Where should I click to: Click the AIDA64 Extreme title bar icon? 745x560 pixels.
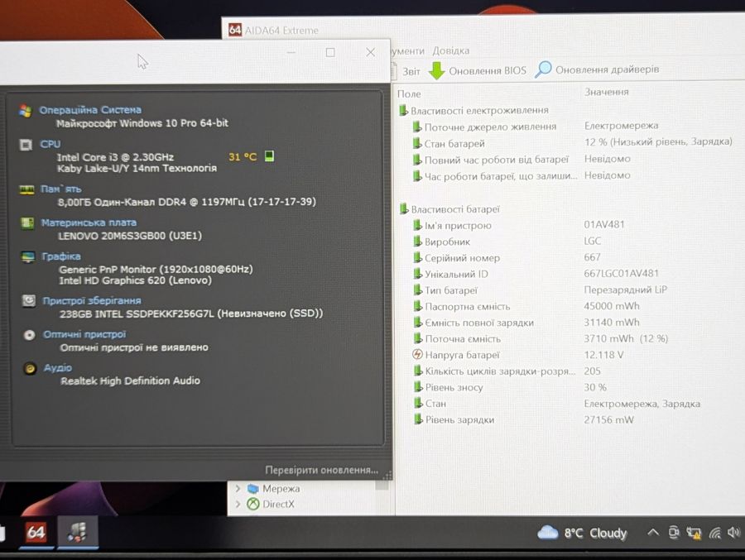click(235, 30)
